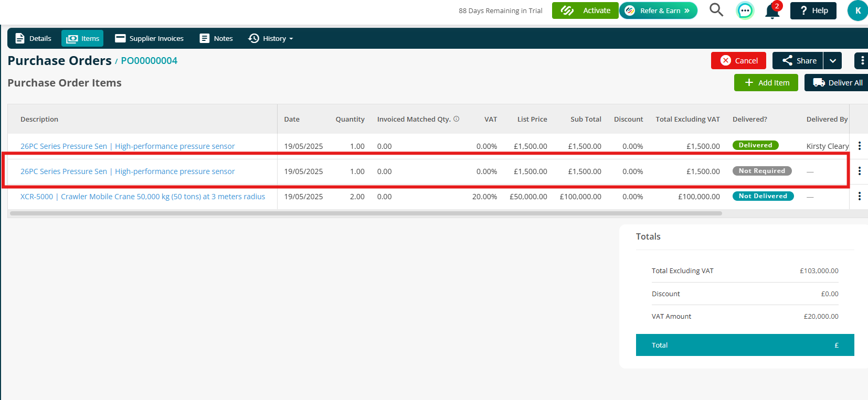
Task: Open row actions for the Not Required sensor
Action: point(859,171)
